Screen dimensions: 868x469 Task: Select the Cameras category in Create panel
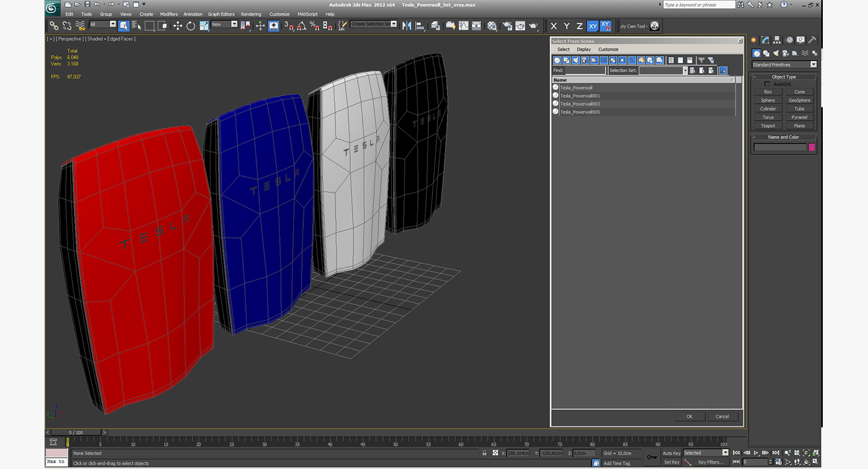pyautogui.click(x=785, y=53)
